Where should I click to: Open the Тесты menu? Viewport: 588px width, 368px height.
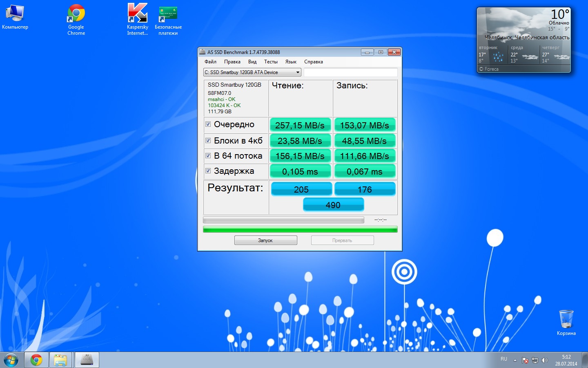[x=271, y=62]
